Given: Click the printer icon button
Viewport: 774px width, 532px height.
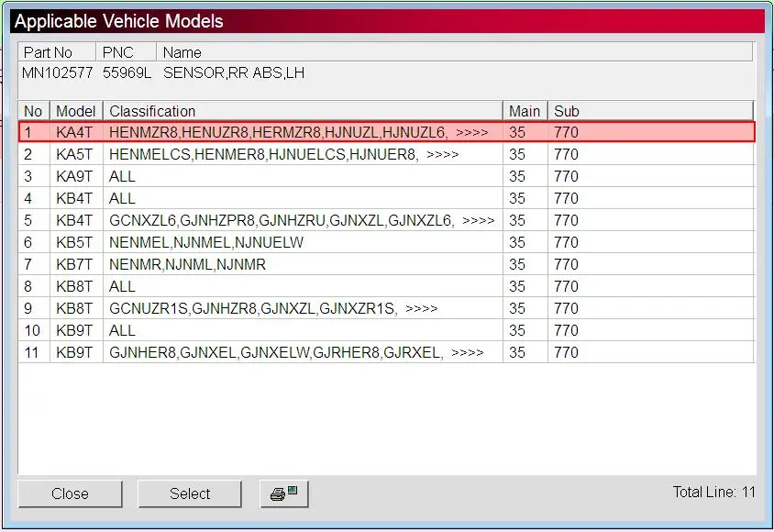Looking at the screenshot, I should click(284, 493).
